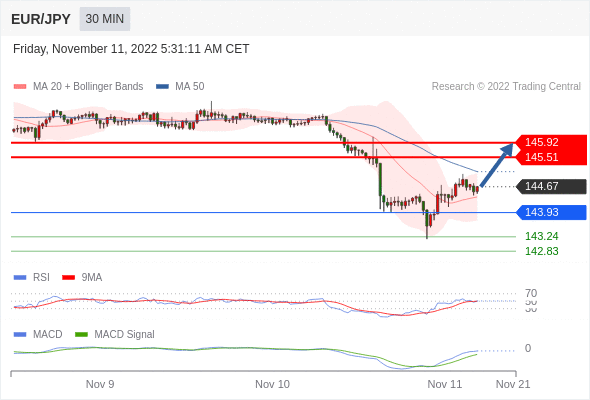This screenshot has width=590, height=400.
Task: Click the 143.24 support level label
Action: 541,236
